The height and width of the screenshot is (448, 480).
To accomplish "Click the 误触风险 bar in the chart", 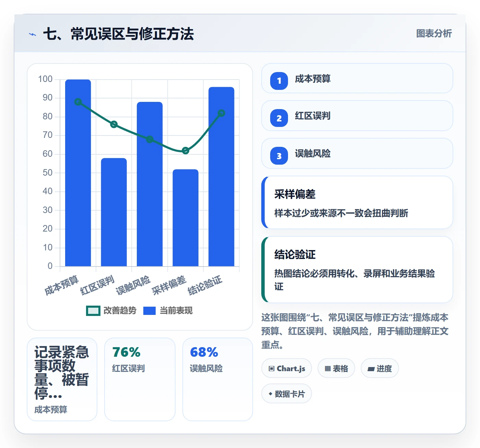I will [x=150, y=184].
